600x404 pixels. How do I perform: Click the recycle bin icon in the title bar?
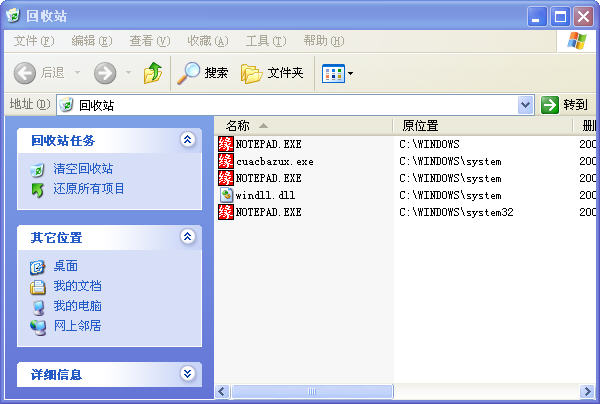(x=13, y=15)
